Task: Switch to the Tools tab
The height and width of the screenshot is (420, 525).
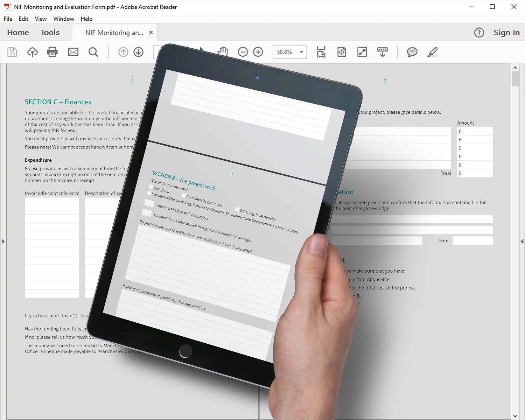Action: pyautogui.click(x=50, y=33)
